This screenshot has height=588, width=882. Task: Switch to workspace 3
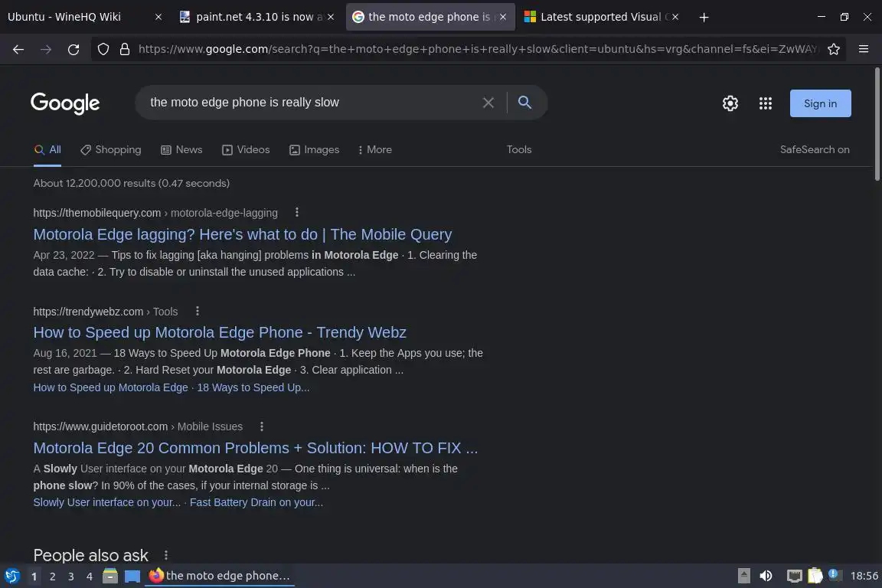tap(71, 577)
